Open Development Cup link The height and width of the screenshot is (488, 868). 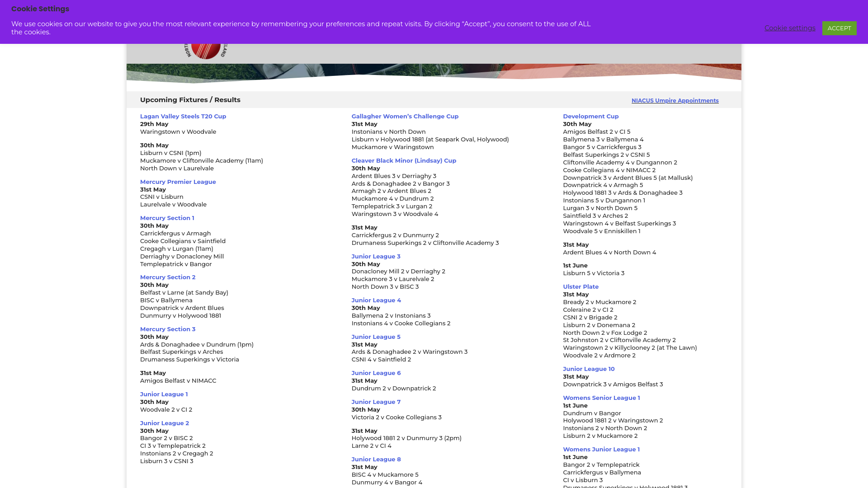click(591, 116)
